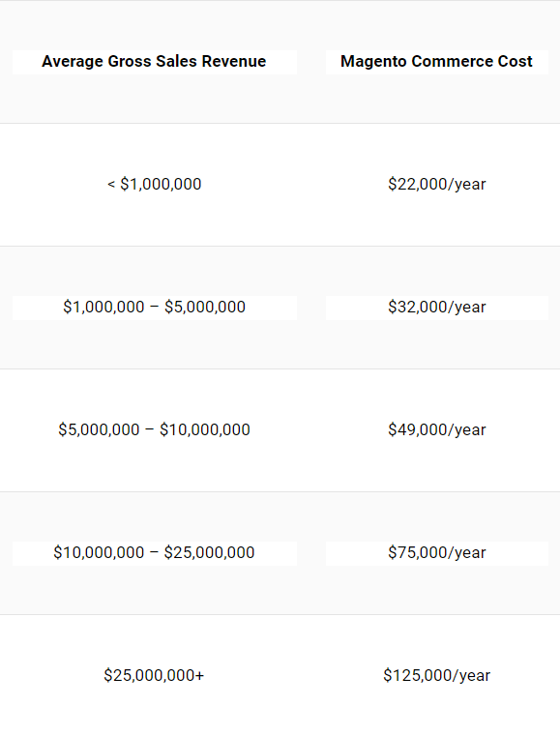Click the $1,000,000 – $5,000,000 revenue cell
This screenshot has width=560, height=736.
154,307
